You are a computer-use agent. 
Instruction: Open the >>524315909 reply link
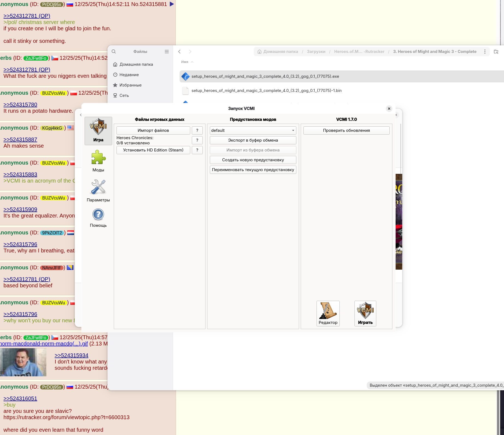[20, 209]
